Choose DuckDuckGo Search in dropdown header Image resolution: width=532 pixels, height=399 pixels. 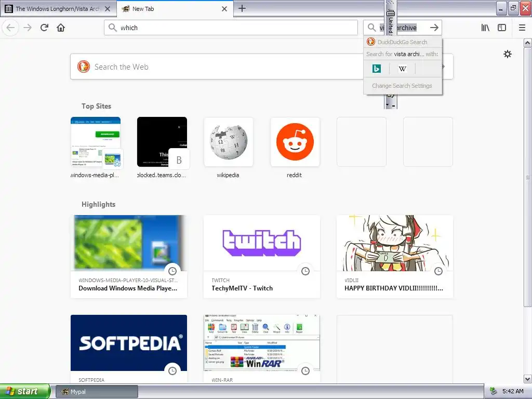point(403,42)
